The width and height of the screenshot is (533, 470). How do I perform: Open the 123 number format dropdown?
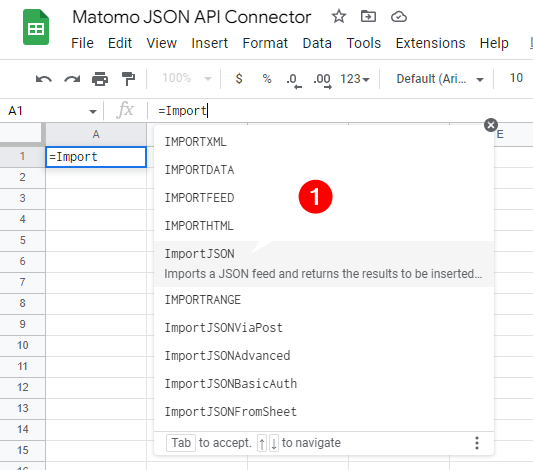point(355,79)
